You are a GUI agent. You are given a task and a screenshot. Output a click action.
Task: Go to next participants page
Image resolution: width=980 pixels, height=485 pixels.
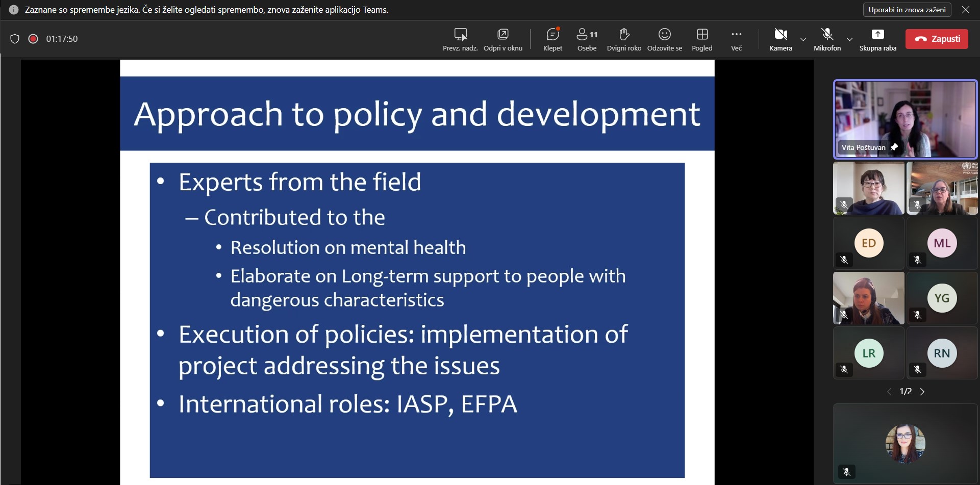coord(922,392)
